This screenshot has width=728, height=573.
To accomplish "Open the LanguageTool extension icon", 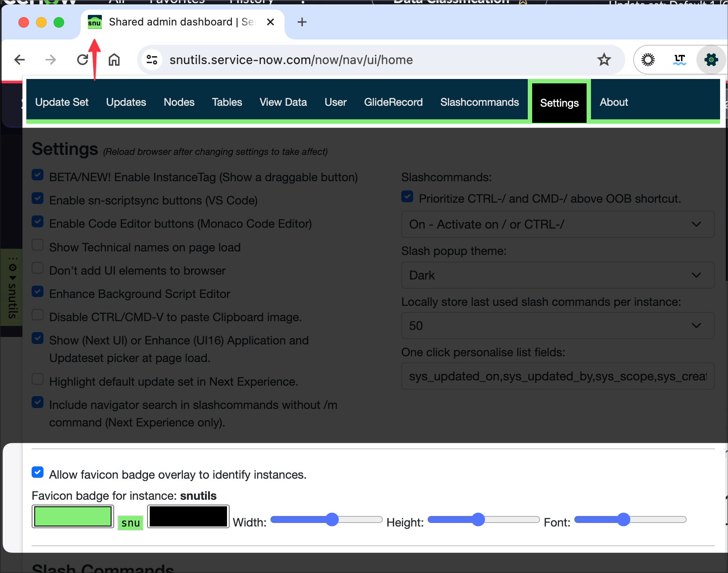I will [679, 60].
